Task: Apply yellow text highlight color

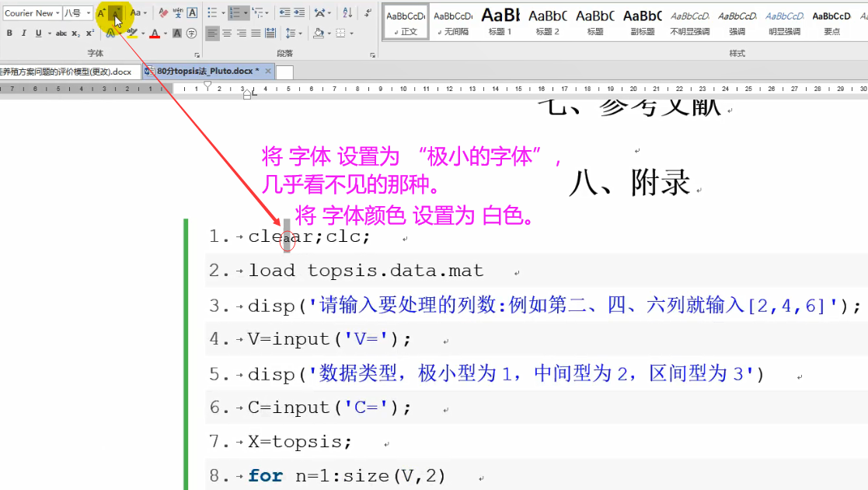Action: click(132, 33)
